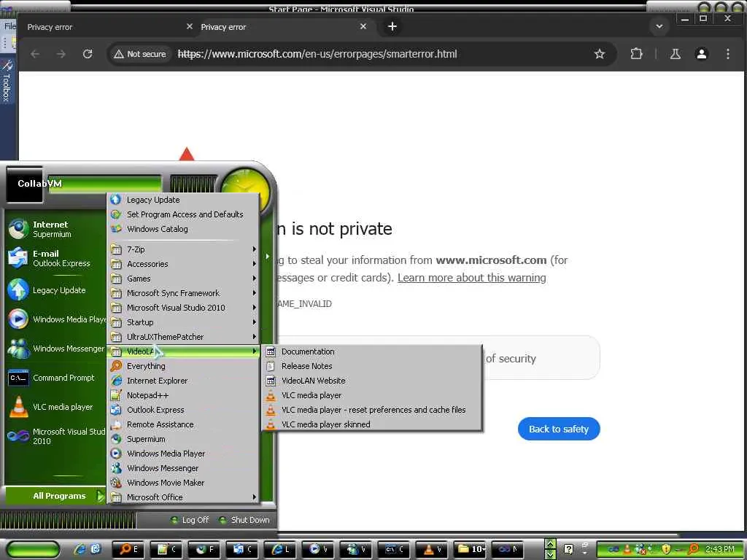Open pinned Legacy Update in Start menu

point(55,290)
